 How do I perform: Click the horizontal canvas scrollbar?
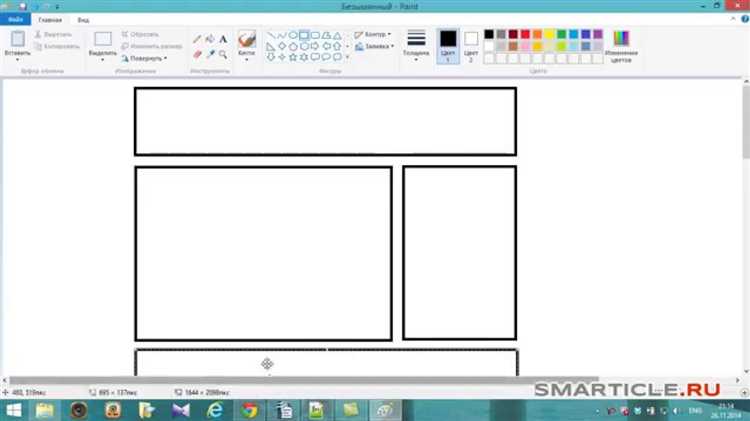(x=304, y=380)
